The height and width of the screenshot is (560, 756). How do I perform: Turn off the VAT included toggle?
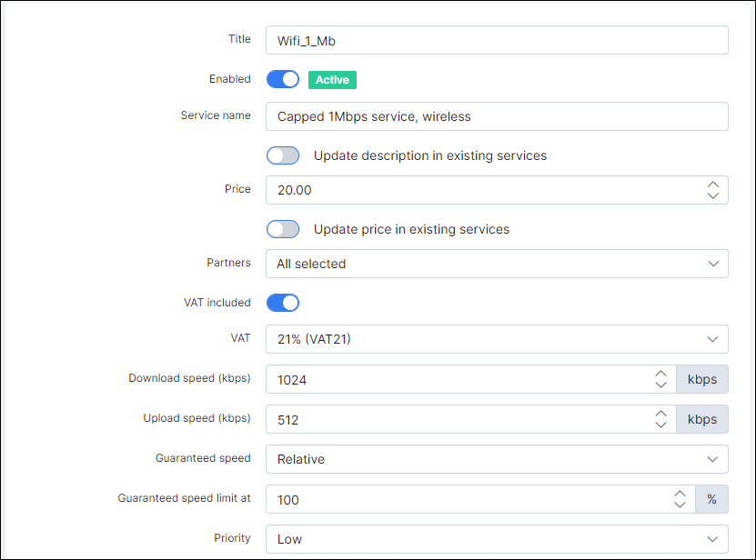[x=282, y=302]
